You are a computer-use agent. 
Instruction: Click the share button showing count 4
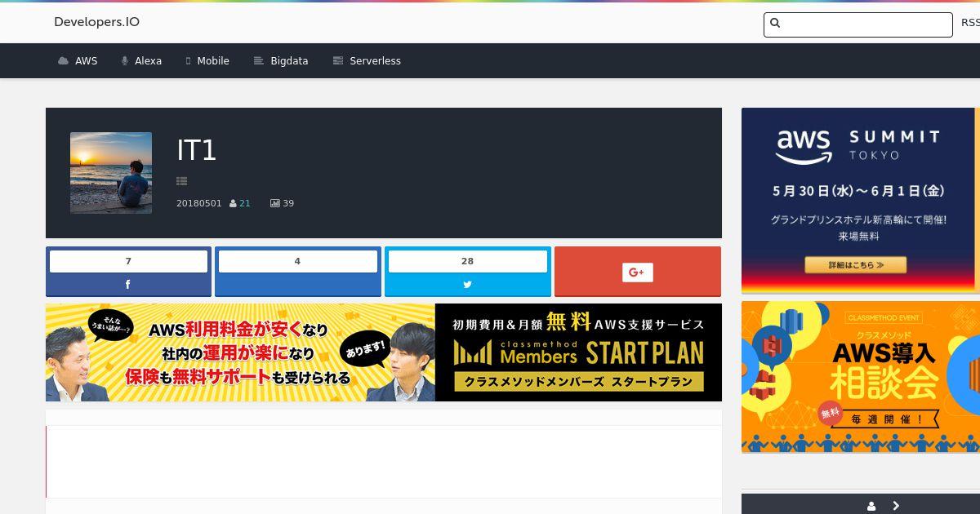pyautogui.click(x=297, y=272)
